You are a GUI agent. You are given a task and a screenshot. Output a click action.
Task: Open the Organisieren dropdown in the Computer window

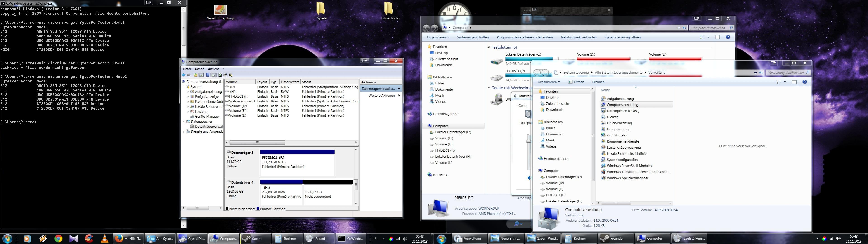click(437, 37)
